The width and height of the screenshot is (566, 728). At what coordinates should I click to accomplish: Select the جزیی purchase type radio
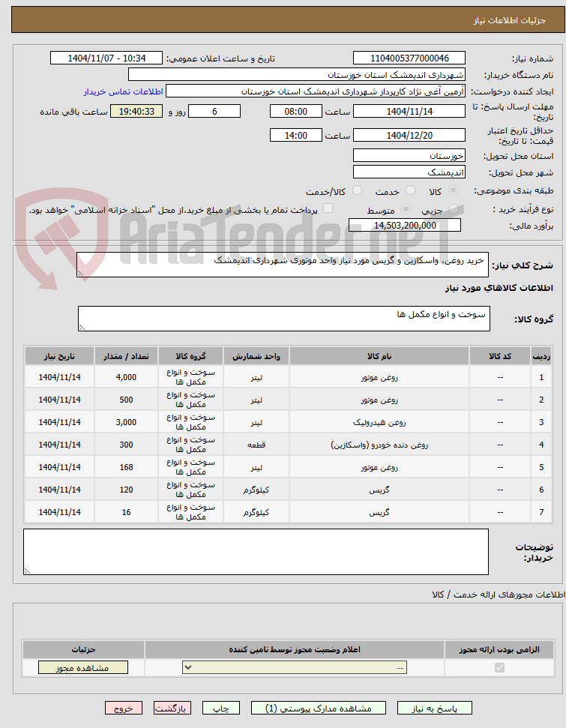click(454, 209)
